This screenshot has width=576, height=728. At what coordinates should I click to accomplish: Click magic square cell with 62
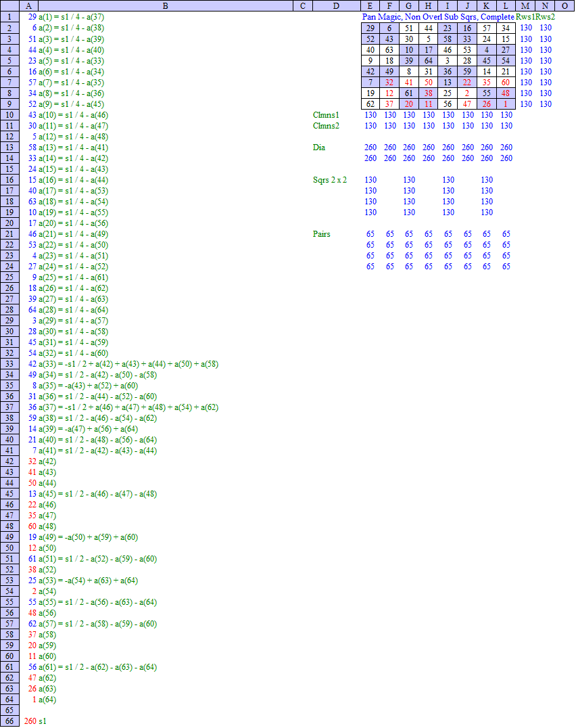tap(370, 104)
